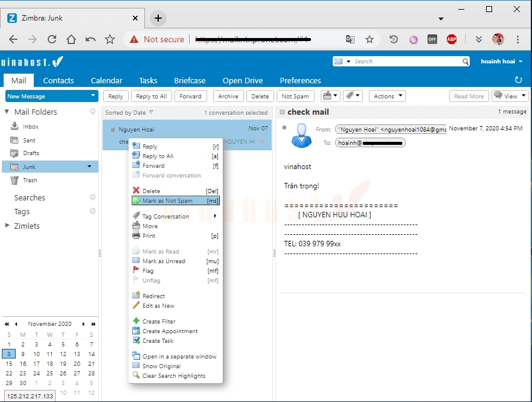Choose Print in the context menu

coord(175,235)
